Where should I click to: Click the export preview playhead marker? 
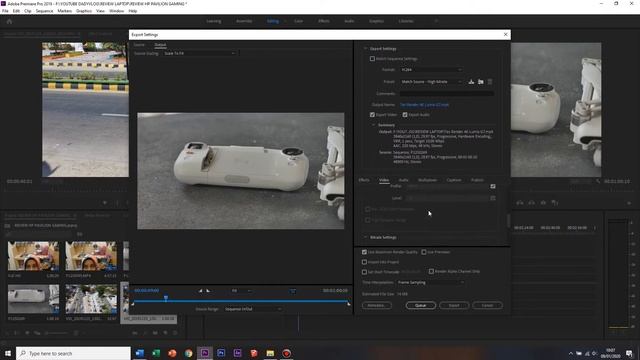tap(166, 298)
